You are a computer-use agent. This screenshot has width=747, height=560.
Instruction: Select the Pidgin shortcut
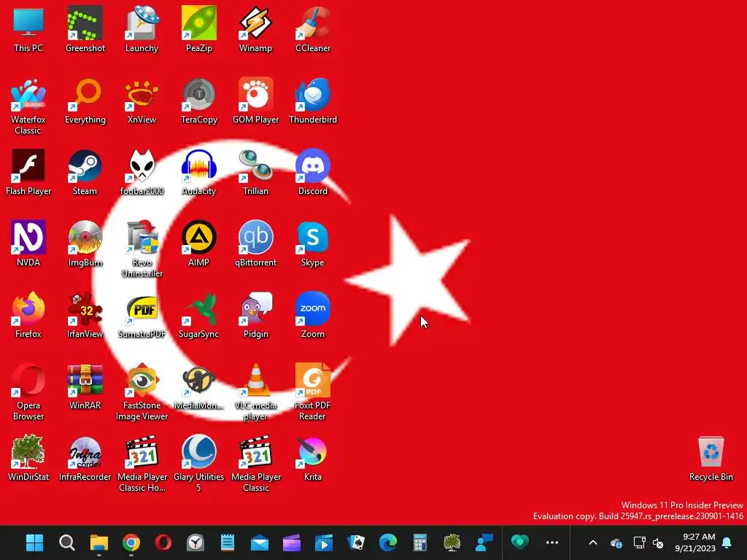coord(256,315)
